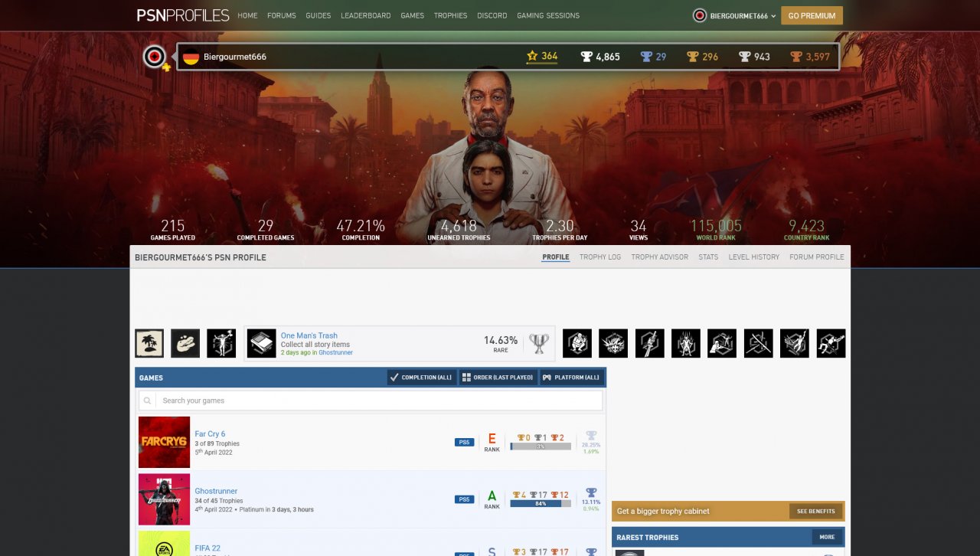Click the 115,005 World Rank stat
Screen dimensions: 980x556
click(717, 229)
